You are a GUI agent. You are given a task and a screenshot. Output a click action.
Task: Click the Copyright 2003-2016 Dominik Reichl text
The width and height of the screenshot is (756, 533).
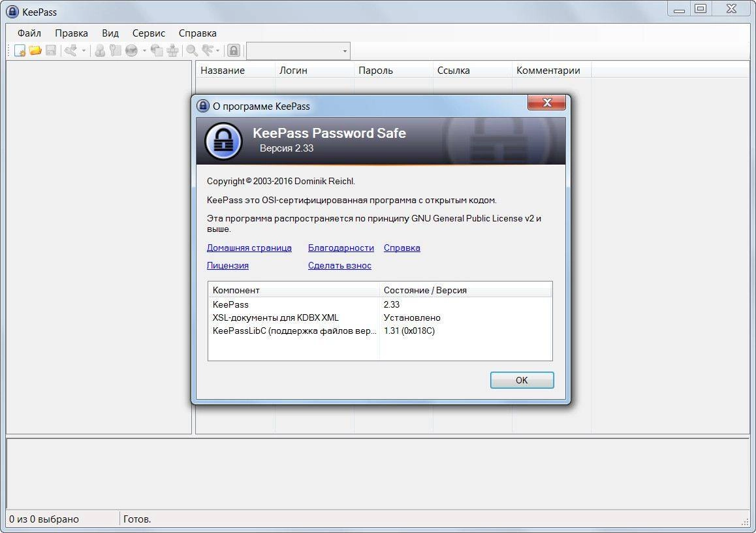click(281, 182)
